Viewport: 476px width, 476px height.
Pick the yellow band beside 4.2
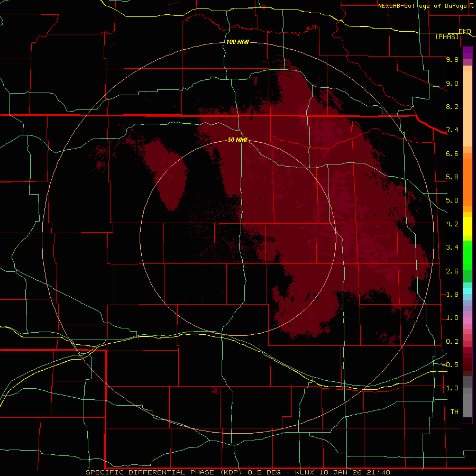pyautogui.click(x=467, y=226)
